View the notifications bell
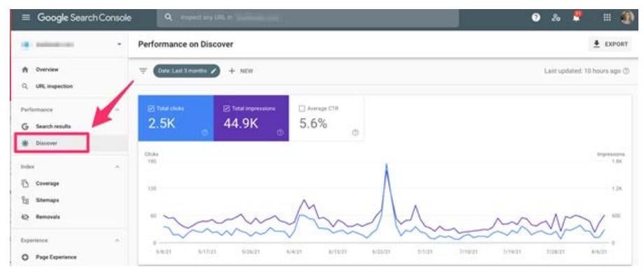The image size is (644, 276). (x=577, y=17)
